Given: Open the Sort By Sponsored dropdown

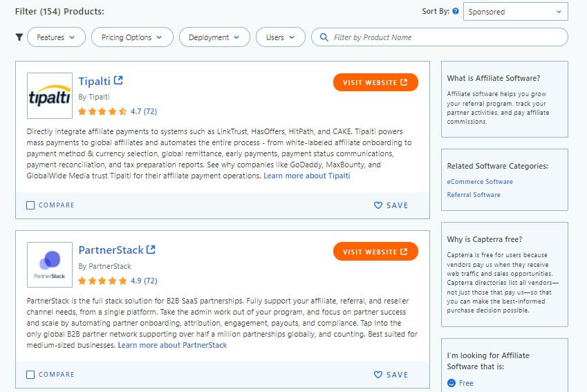Looking at the screenshot, I should 514,12.
